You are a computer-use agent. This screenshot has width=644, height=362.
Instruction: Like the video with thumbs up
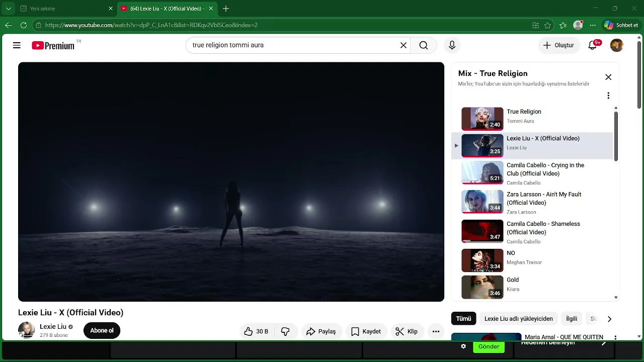256,331
